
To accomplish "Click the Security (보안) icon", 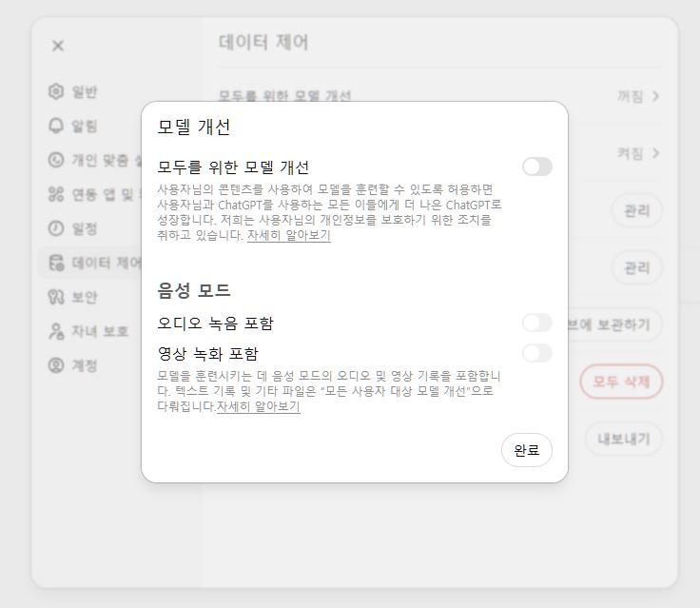I will tap(56, 297).
